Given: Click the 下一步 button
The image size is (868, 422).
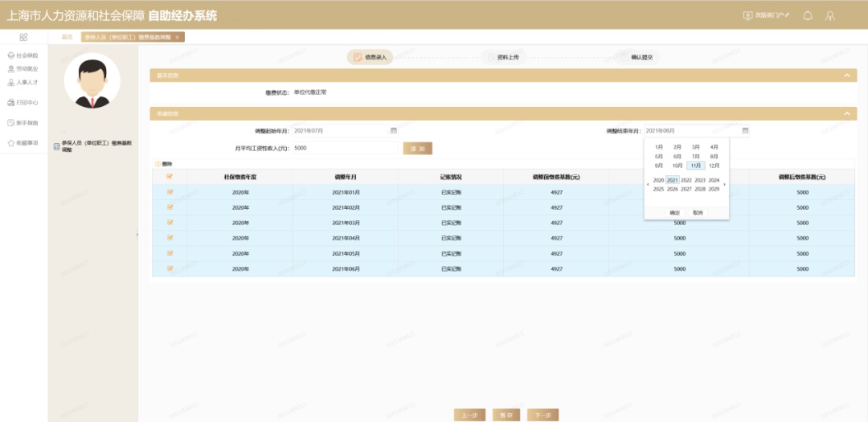Looking at the screenshot, I should pyautogui.click(x=542, y=415).
